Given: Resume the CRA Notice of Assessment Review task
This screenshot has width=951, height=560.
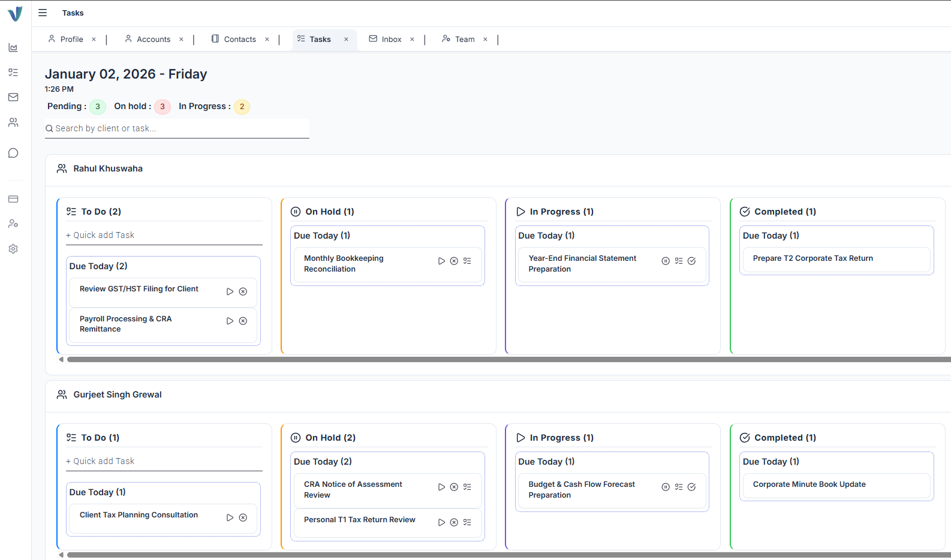Looking at the screenshot, I should coord(441,487).
